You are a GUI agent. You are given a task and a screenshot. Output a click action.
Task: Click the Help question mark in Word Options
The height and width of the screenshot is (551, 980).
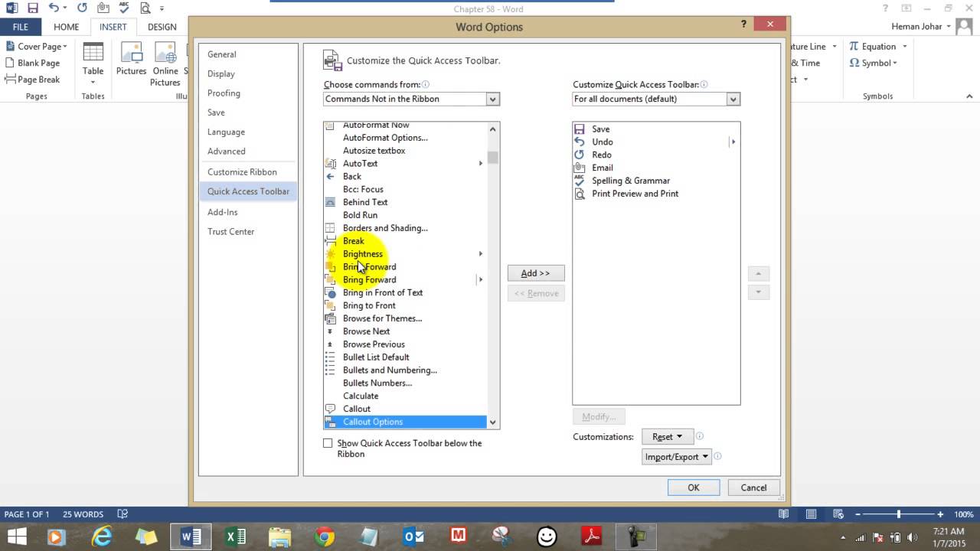pos(743,24)
